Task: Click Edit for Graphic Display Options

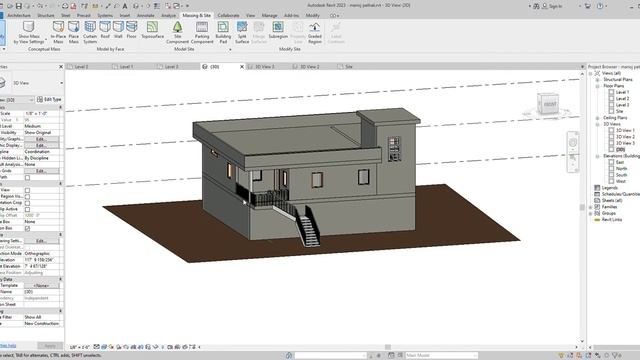Action: 41,145
